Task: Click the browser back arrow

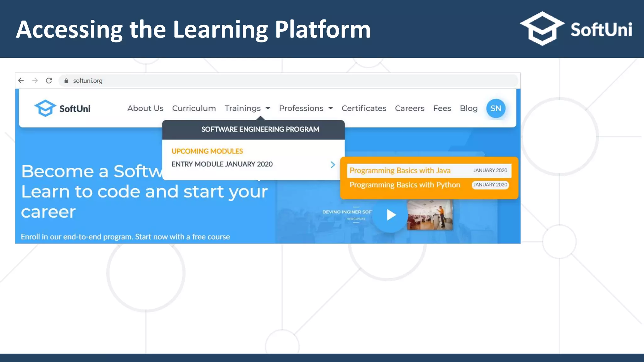Action: click(21, 81)
